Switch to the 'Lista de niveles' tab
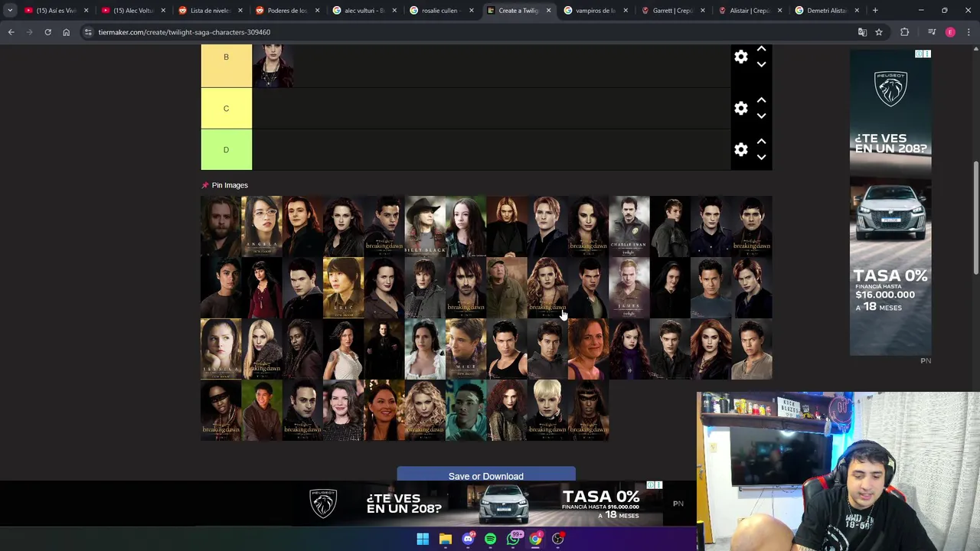The width and height of the screenshot is (980, 551). click(210, 10)
